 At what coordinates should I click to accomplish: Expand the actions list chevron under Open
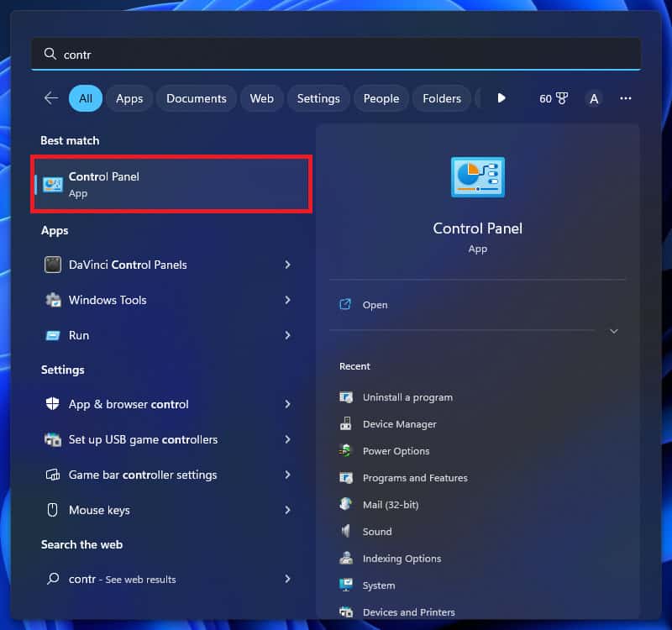tap(613, 331)
